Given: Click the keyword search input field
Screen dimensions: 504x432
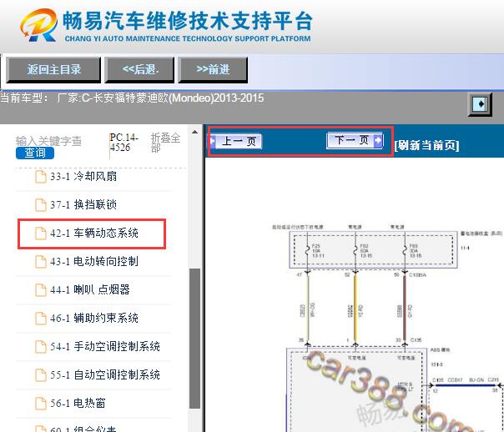Looking at the screenshot, I should tap(48, 141).
